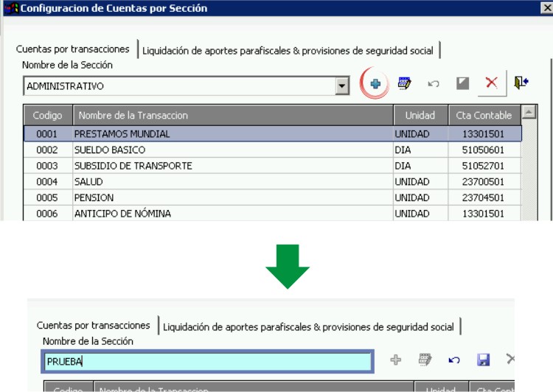Click the grayed undo arrow in upper toolbar
Viewport: 553px width, 392px height.
click(434, 83)
